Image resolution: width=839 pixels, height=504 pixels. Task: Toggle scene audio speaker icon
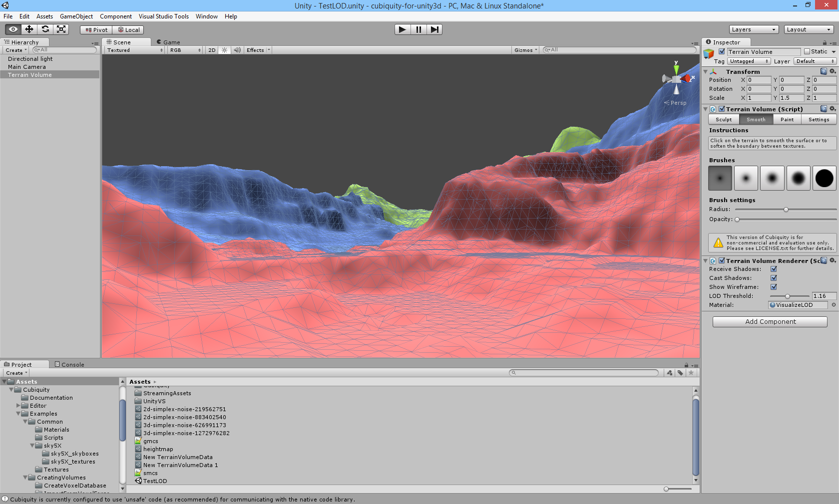click(237, 50)
